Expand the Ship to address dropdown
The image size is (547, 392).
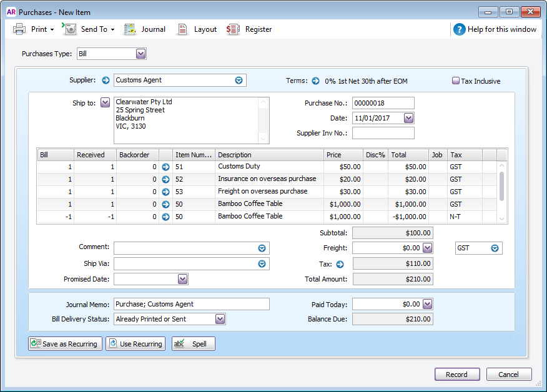[105, 102]
